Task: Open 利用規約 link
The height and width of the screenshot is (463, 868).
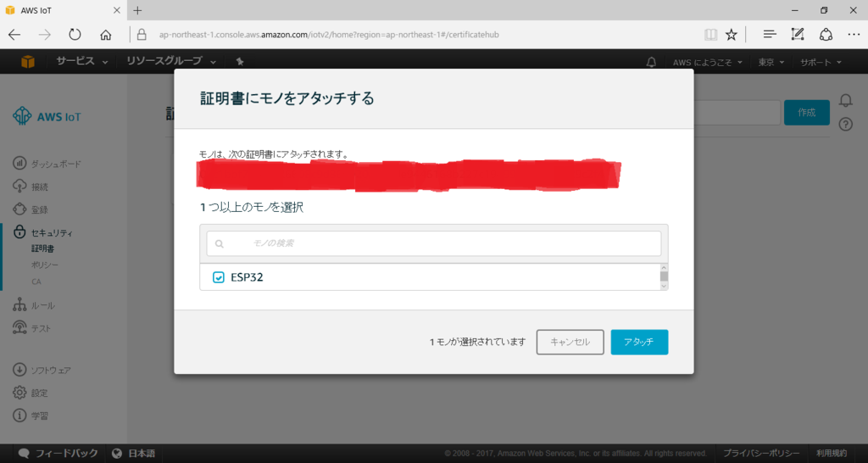Action: coord(832,453)
